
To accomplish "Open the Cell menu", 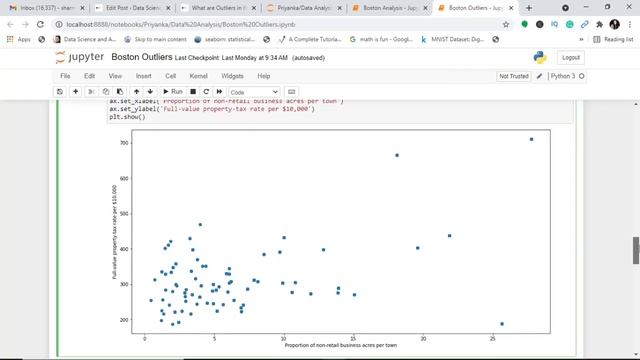I will pyautogui.click(x=171, y=76).
